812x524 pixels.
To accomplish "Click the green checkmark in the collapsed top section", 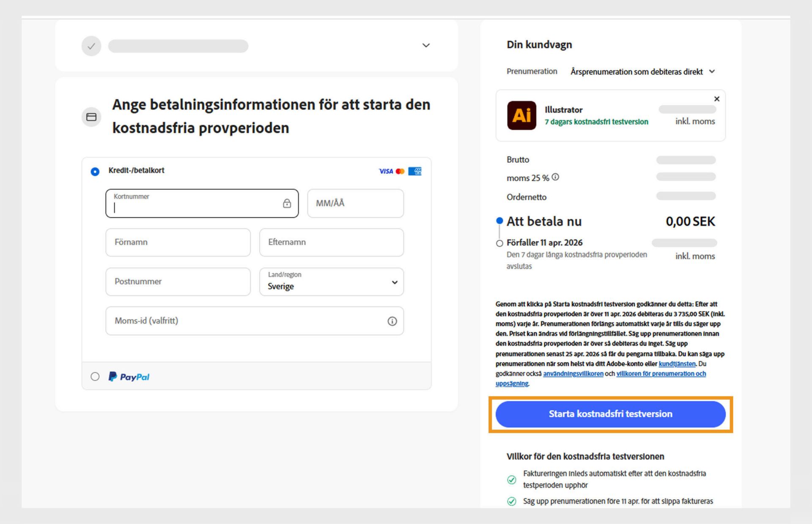I will click(x=91, y=46).
